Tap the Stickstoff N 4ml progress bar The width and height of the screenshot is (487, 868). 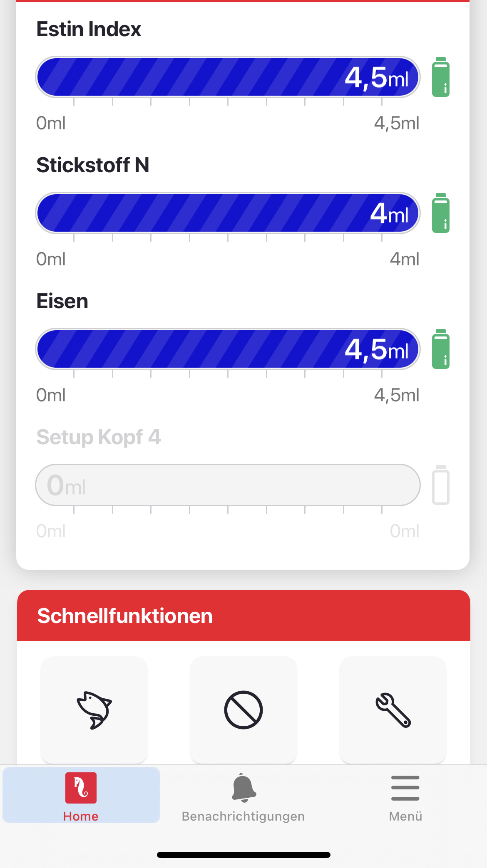coord(228,213)
